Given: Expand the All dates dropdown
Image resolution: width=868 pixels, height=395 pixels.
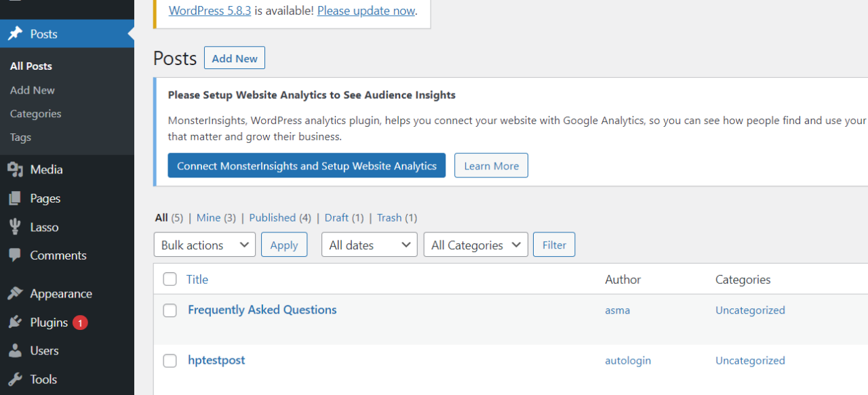Looking at the screenshot, I should pos(370,245).
